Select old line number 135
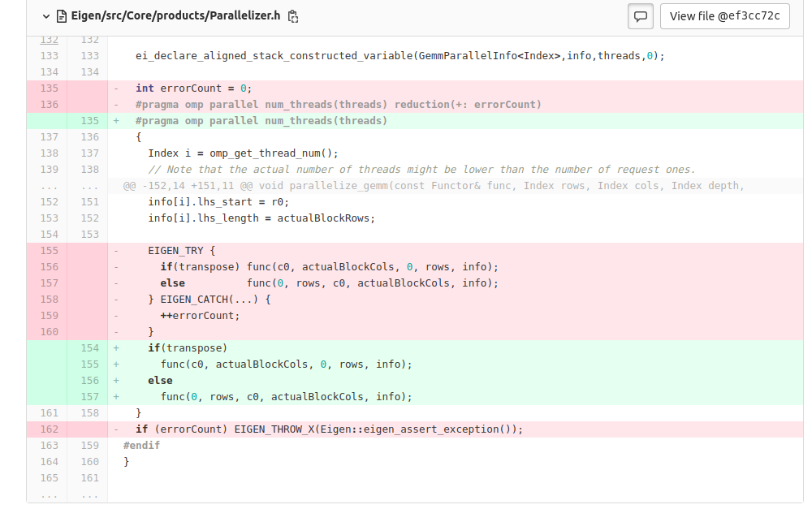 49,88
